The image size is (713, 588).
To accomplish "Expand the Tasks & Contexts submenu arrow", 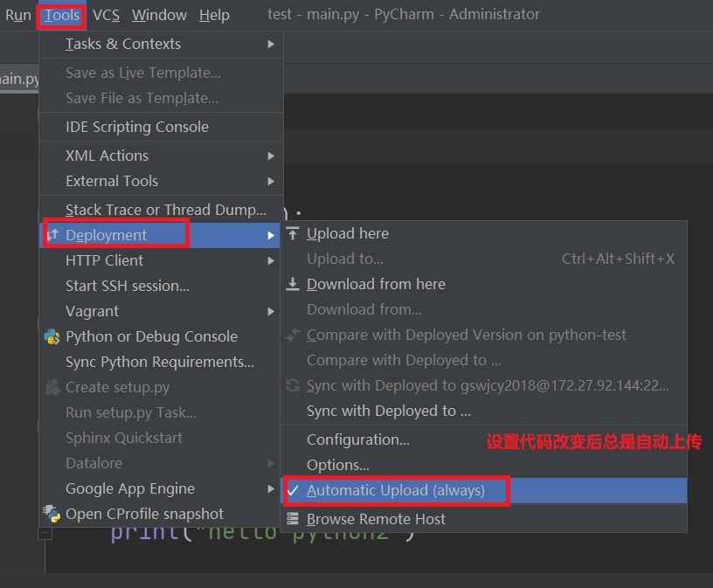I will point(271,44).
